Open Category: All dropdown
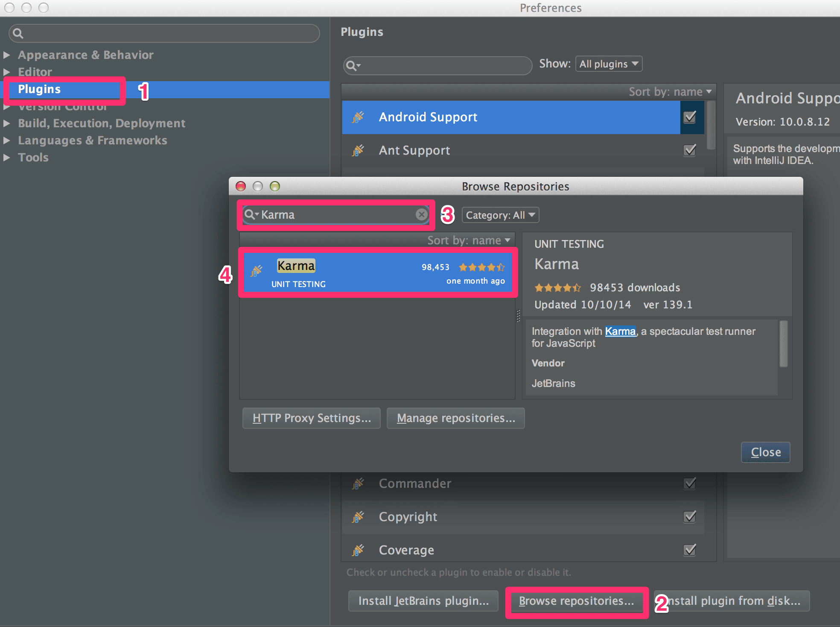Image resolution: width=840 pixels, height=627 pixels. pos(500,215)
